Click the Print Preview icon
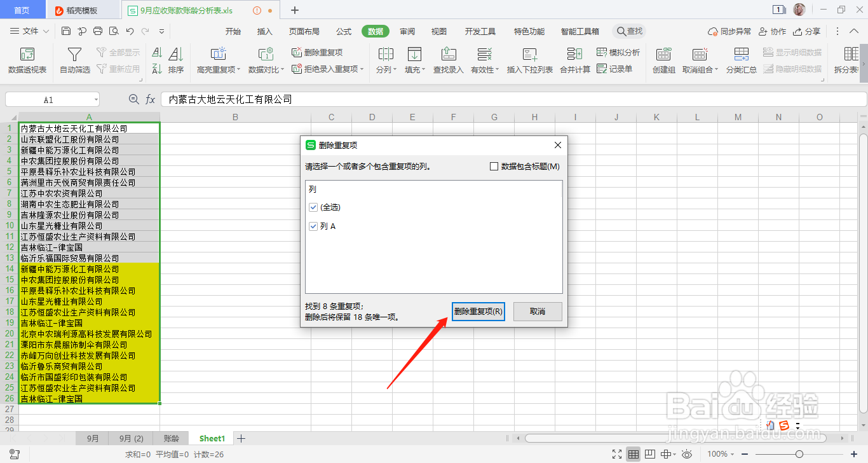 pos(114,31)
